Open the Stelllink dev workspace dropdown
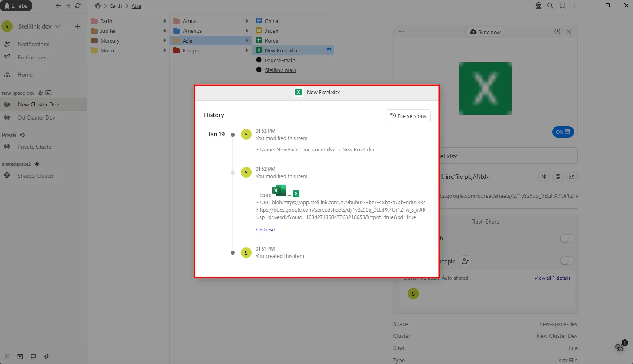 point(58,26)
